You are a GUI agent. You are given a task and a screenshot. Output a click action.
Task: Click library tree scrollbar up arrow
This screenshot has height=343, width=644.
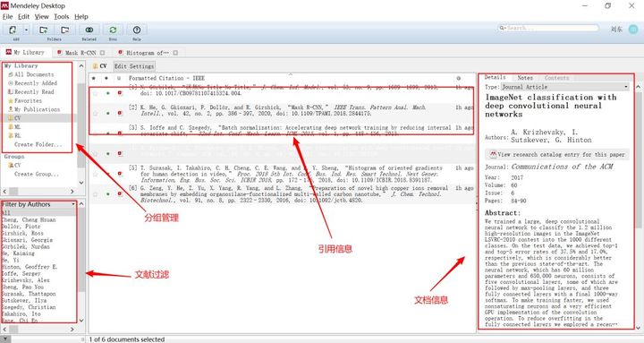(80, 65)
